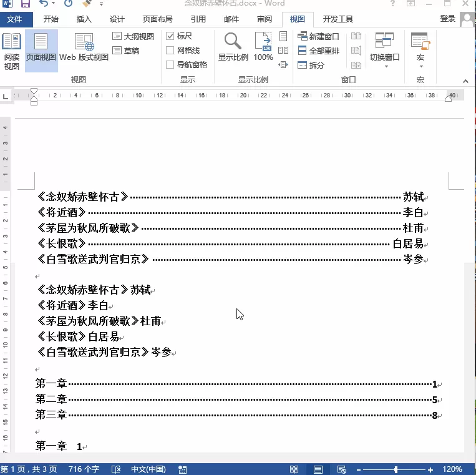This screenshot has height=475, width=476.
Task: Open the Home (开始) tab
Action: [51, 19]
